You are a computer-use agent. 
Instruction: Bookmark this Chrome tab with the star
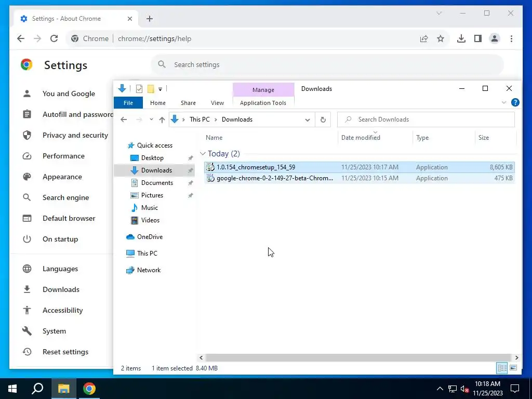[x=441, y=38]
